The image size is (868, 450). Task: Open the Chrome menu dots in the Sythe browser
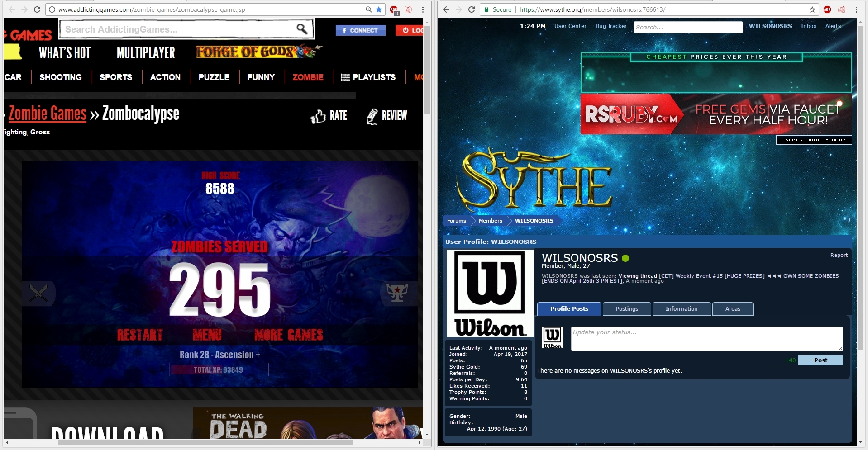tap(856, 9)
